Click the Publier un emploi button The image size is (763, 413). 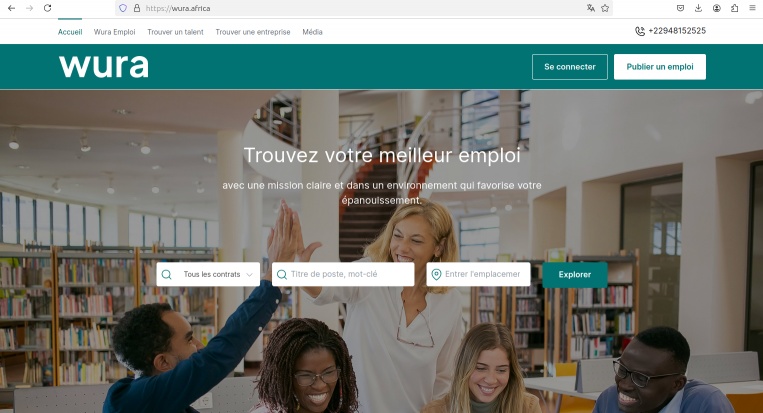click(x=660, y=67)
